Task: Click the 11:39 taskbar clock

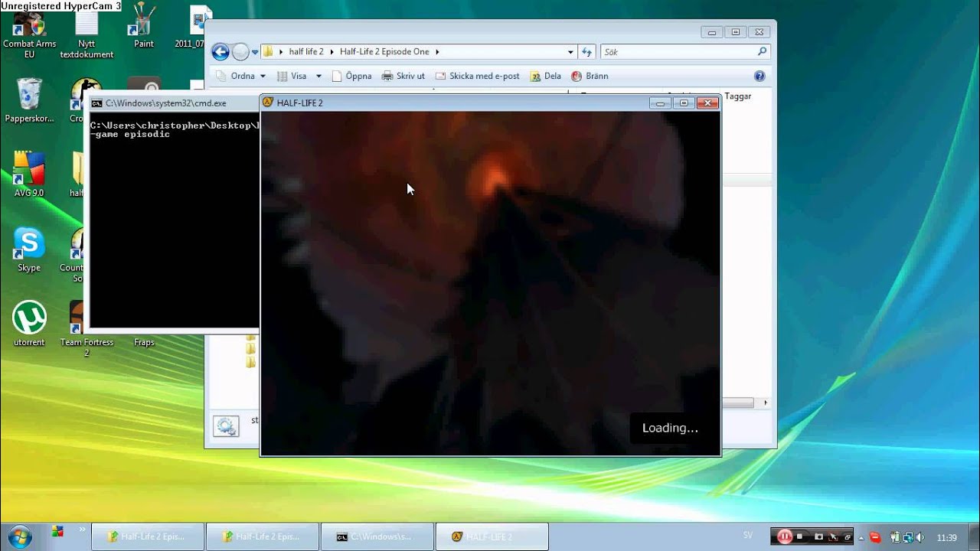Action: [947, 537]
